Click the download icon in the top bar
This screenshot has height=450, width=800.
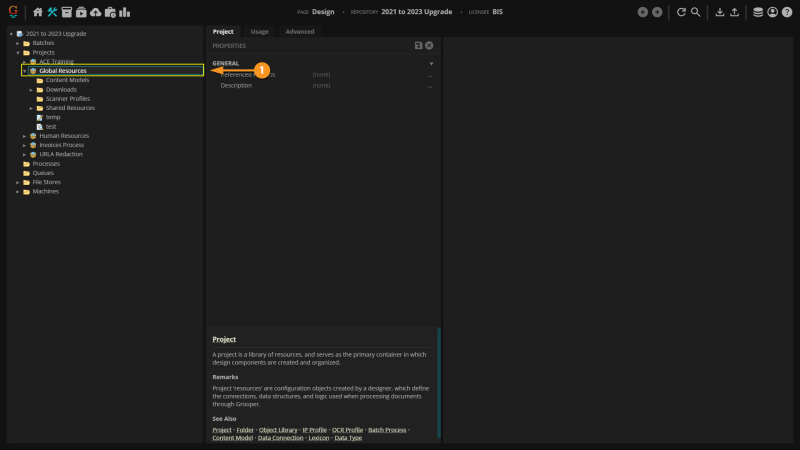pos(720,12)
